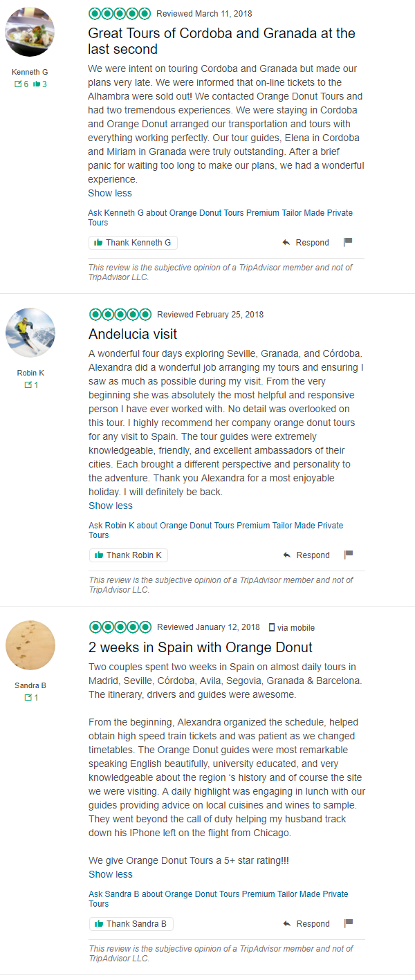
Task: Flag Robin K's review as inappropriate
Action: pos(349,553)
